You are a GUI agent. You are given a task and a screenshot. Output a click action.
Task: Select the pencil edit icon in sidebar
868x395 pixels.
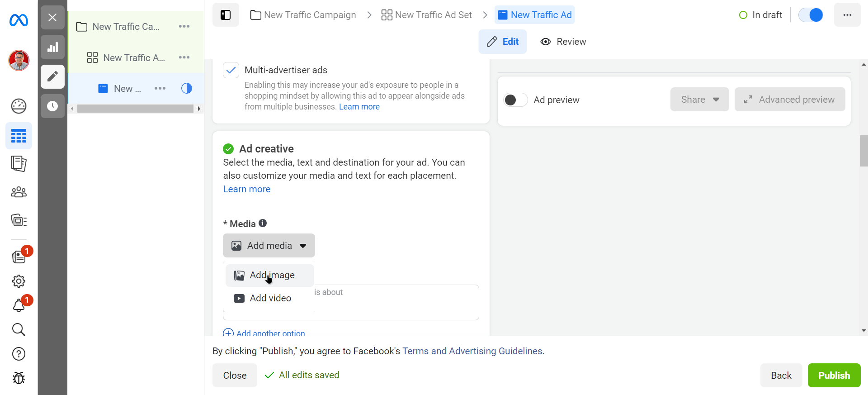click(52, 76)
